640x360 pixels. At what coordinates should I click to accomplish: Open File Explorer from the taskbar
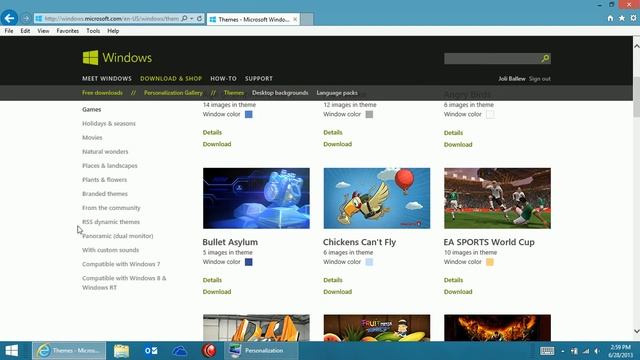[x=122, y=351]
